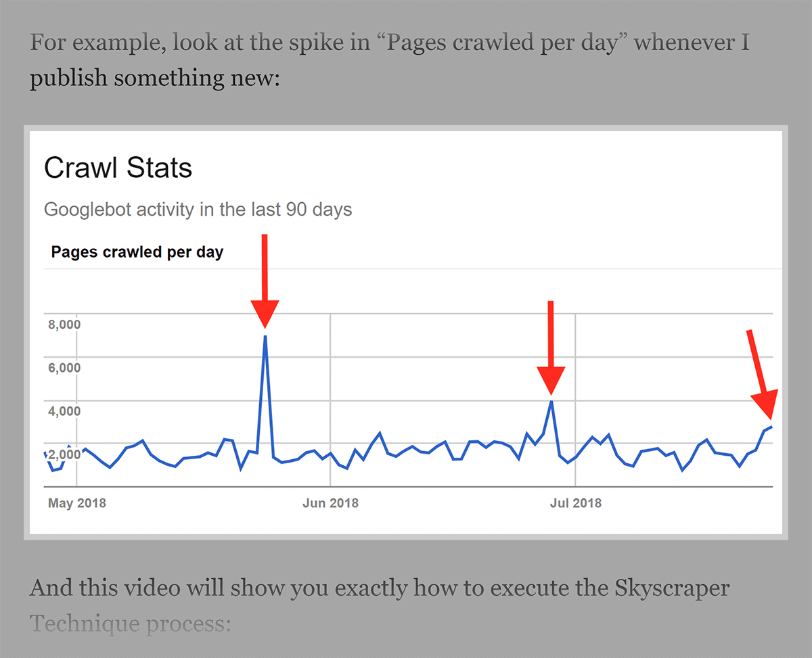This screenshot has height=658, width=812.
Task: Click the end point of the blue line
Action: pyautogui.click(x=771, y=427)
